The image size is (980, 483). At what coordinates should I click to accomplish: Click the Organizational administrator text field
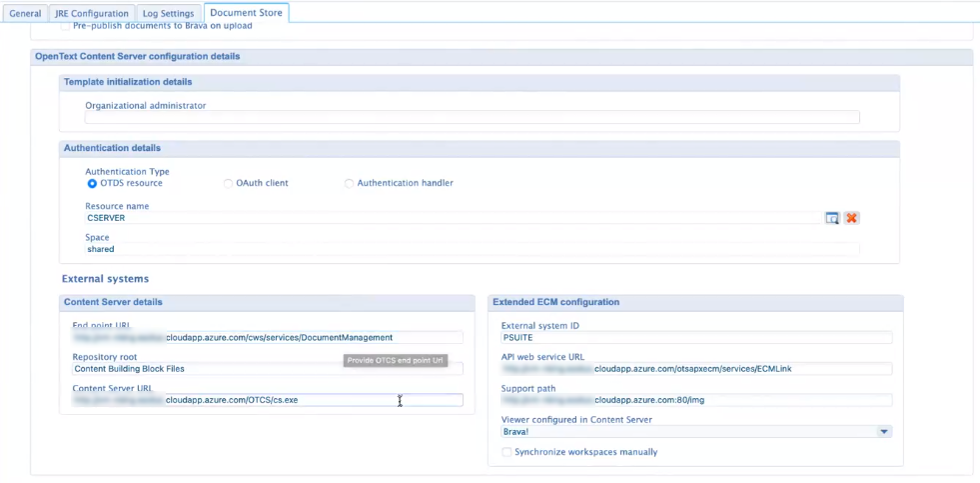point(472,118)
